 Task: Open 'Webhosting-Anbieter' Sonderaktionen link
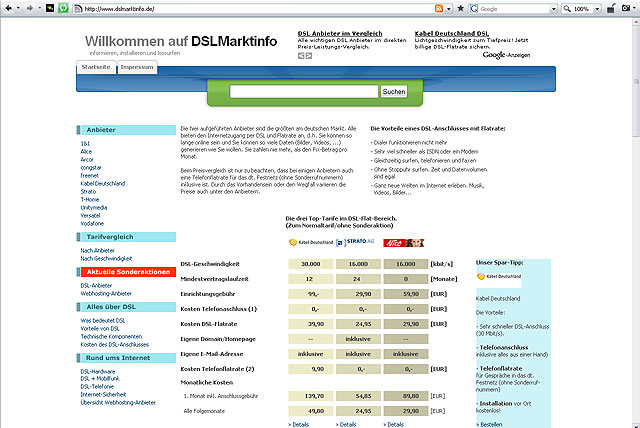106,293
